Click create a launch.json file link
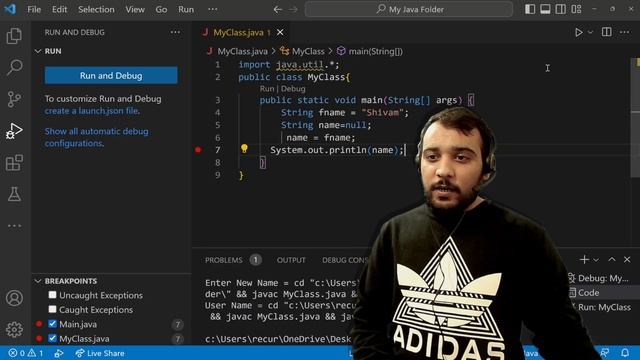The height and width of the screenshot is (360, 640). (x=92, y=111)
